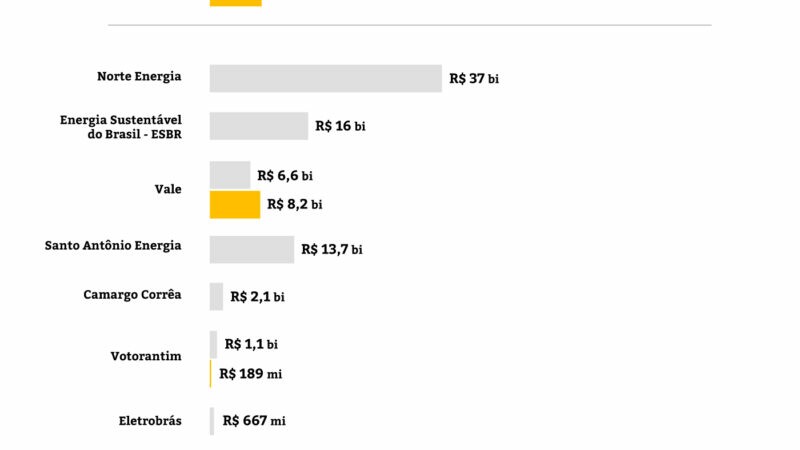Click the Energia Sustentável do Brasil label
The height and width of the screenshot is (450, 800).
click(121, 126)
